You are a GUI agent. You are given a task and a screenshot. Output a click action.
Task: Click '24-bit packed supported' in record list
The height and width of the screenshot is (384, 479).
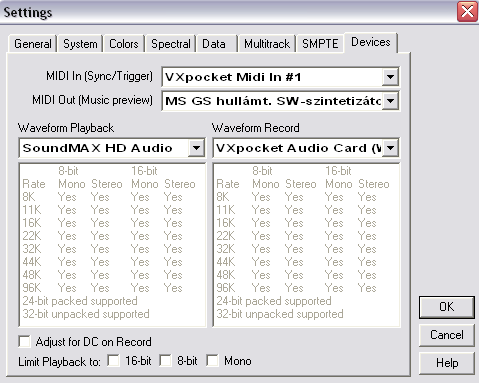pos(274,301)
